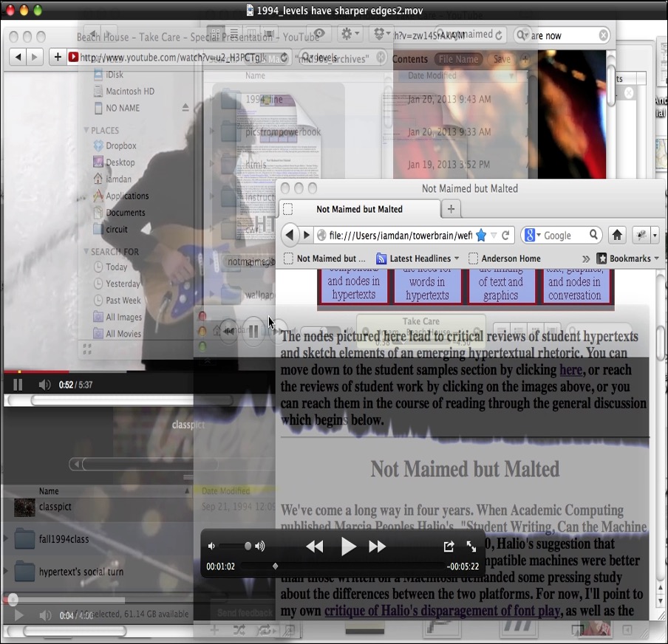Click Firefox add-on toolbar icon

(x=641, y=235)
